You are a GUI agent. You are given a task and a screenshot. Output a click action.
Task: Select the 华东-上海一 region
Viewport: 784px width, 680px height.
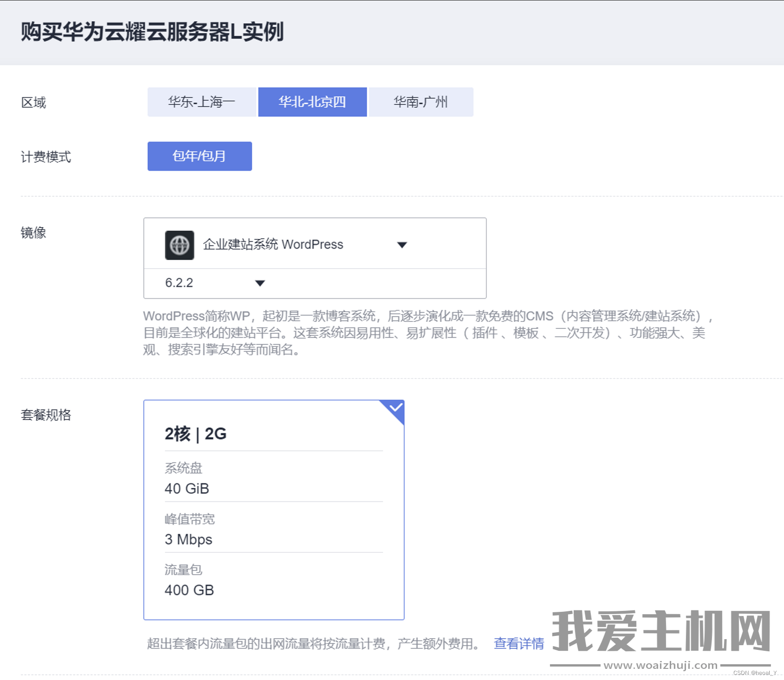(x=202, y=102)
